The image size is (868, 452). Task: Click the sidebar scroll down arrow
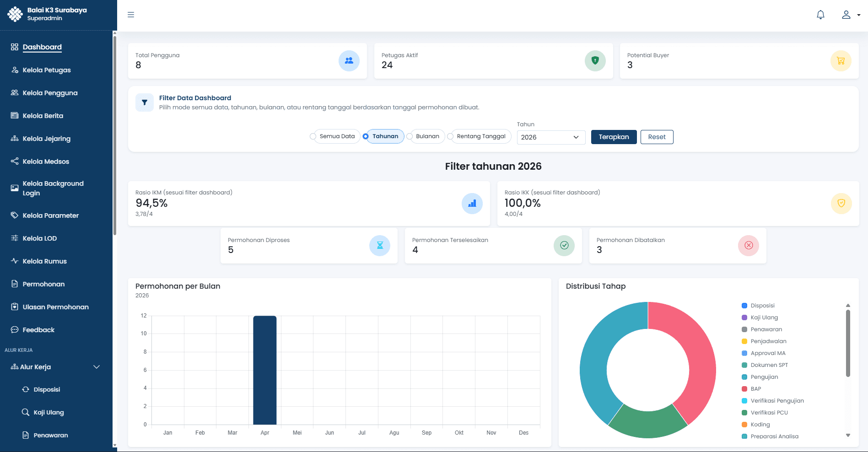tap(114, 445)
